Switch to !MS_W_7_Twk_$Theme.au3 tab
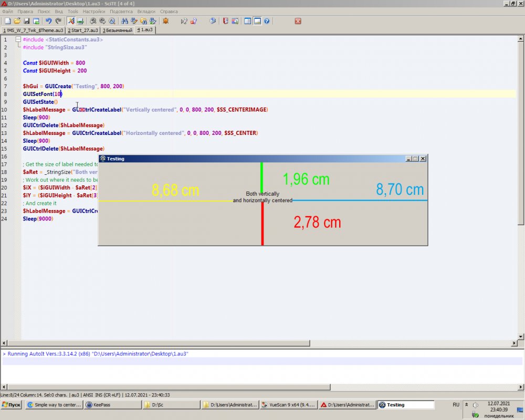The height and width of the screenshot is (420, 525). coord(33,30)
